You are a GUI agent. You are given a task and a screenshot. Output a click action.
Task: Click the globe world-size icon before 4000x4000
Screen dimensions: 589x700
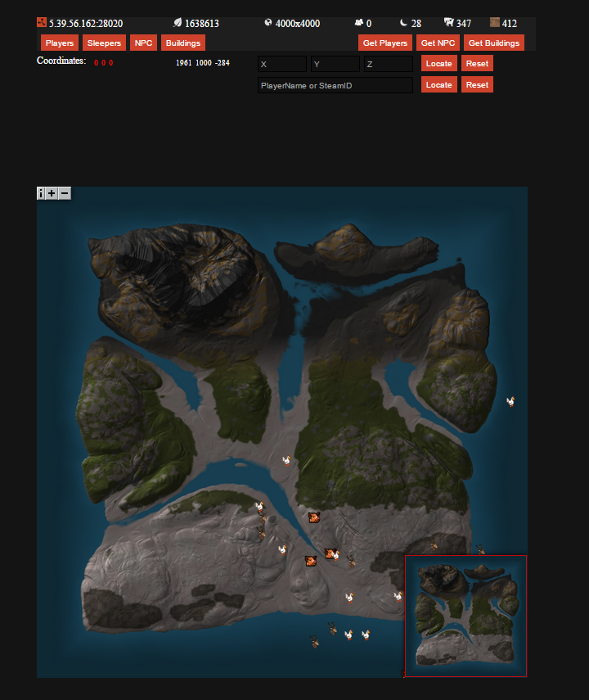268,22
